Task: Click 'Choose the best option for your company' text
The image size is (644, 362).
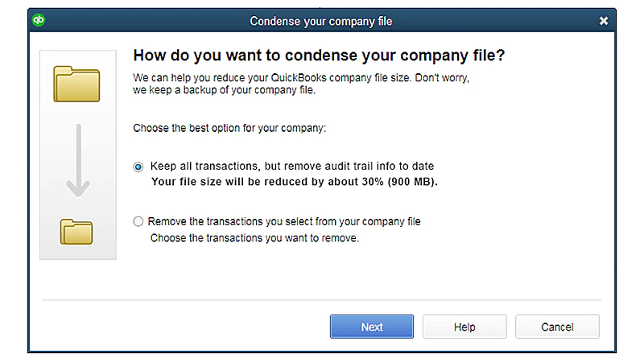Action: click(x=229, y=128)
